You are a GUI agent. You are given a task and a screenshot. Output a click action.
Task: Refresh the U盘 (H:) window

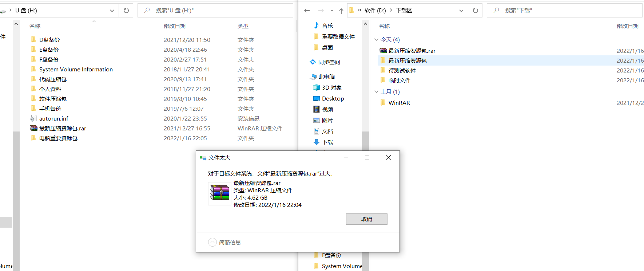(x=126, y=11)
